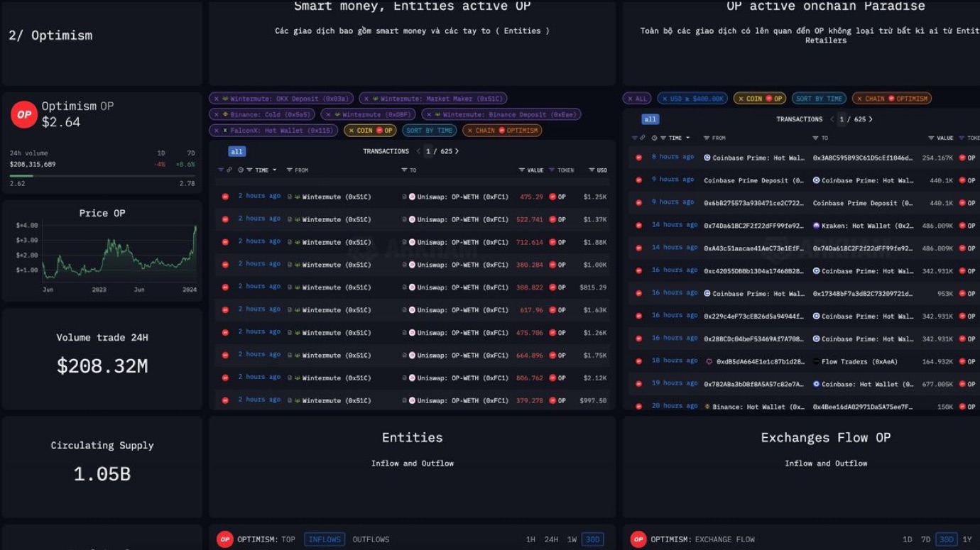Remove COIN OP filter in Smart money panel

click(351, 131)
